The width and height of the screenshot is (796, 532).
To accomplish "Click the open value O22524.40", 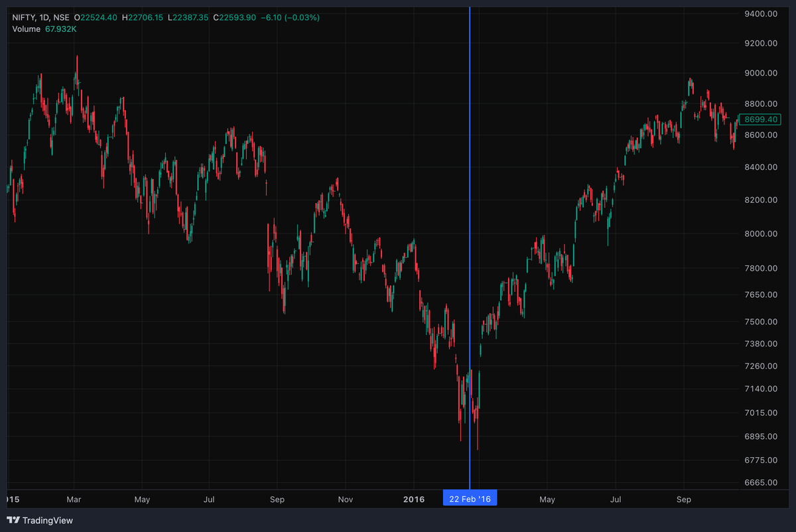I will click(96, 17).
